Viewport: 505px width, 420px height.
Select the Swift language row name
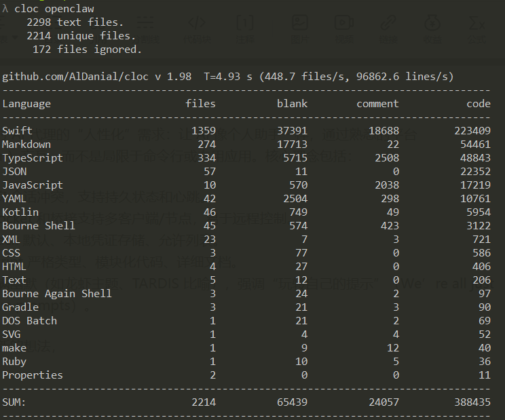(17, 131)
